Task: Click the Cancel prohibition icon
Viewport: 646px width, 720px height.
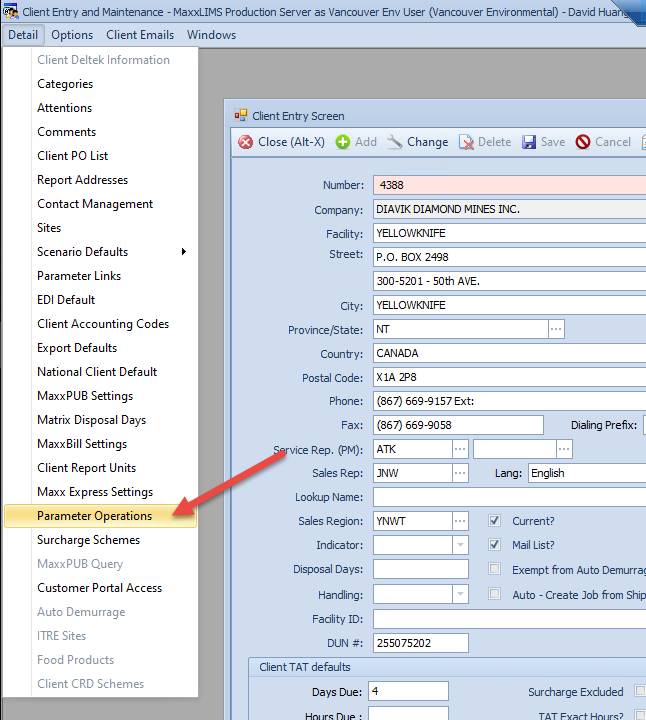Action: 583,142
